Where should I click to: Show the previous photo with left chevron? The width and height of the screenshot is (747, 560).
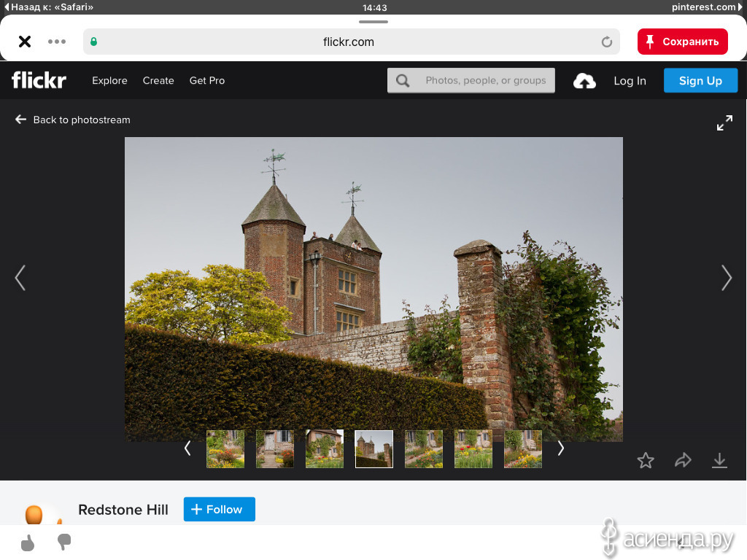20,278
